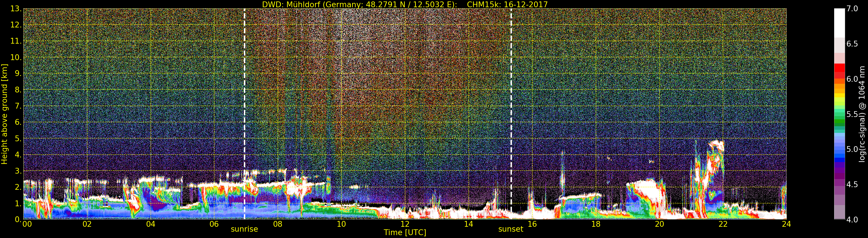Select height axis tick "6."
The width and height of the screenshot is (868, 238).
(18, 122)
